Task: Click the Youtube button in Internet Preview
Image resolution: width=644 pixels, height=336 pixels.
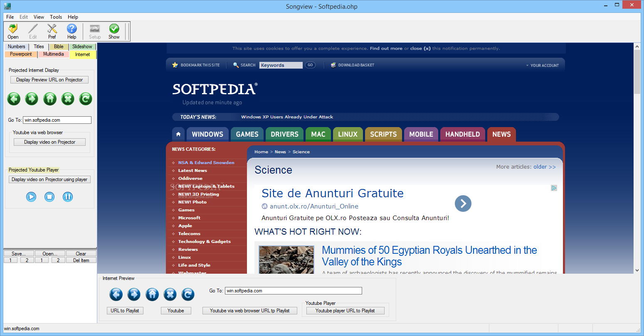Action: coord(175,311)
